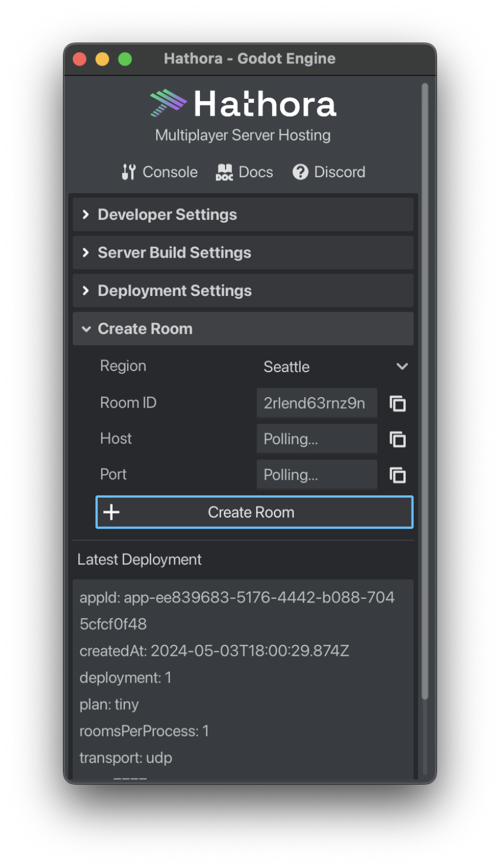The width and height of the screenshot is (500, 868).
Task: Click the Port label
Action: coord(113,474)
